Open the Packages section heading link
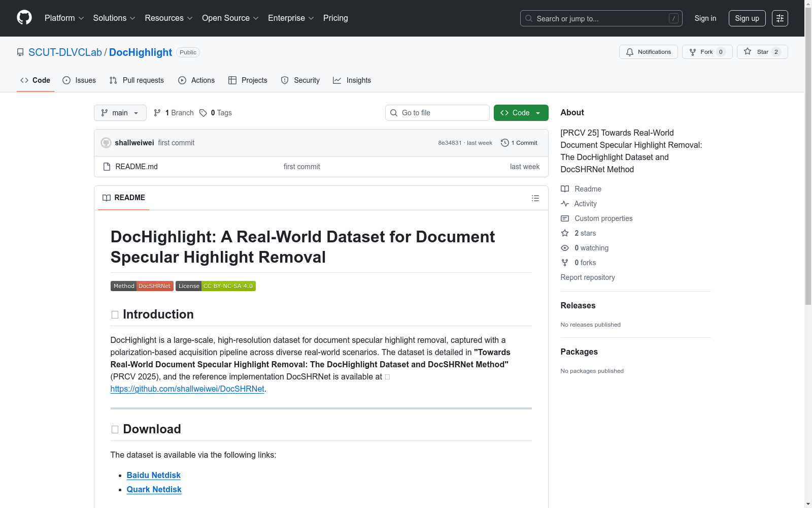 coord(579,352)
